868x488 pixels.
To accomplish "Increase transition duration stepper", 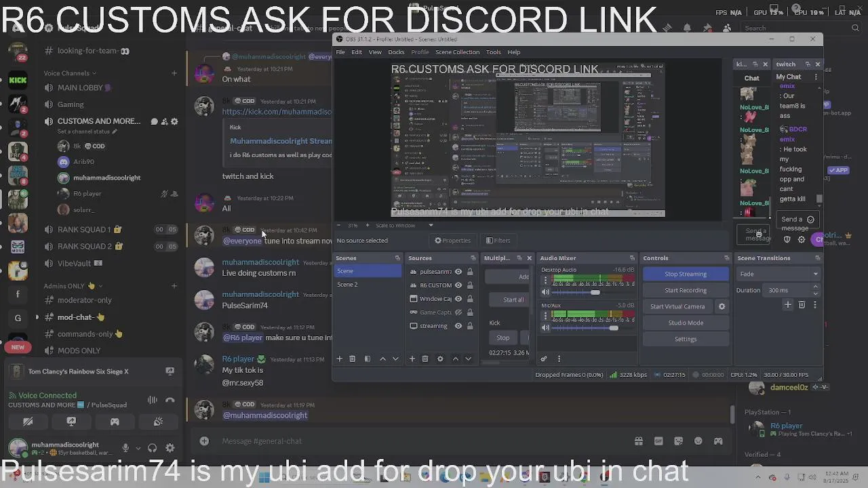I will pos(815,287).
